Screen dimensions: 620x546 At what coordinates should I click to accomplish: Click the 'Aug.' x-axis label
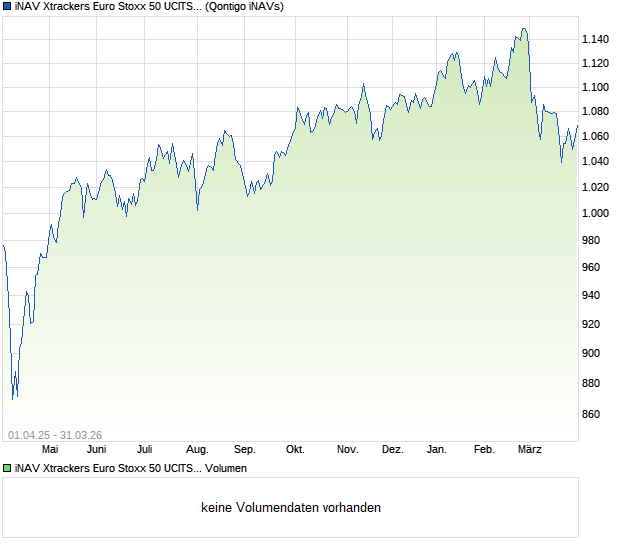pyautogui.click(x=197, y=450)
